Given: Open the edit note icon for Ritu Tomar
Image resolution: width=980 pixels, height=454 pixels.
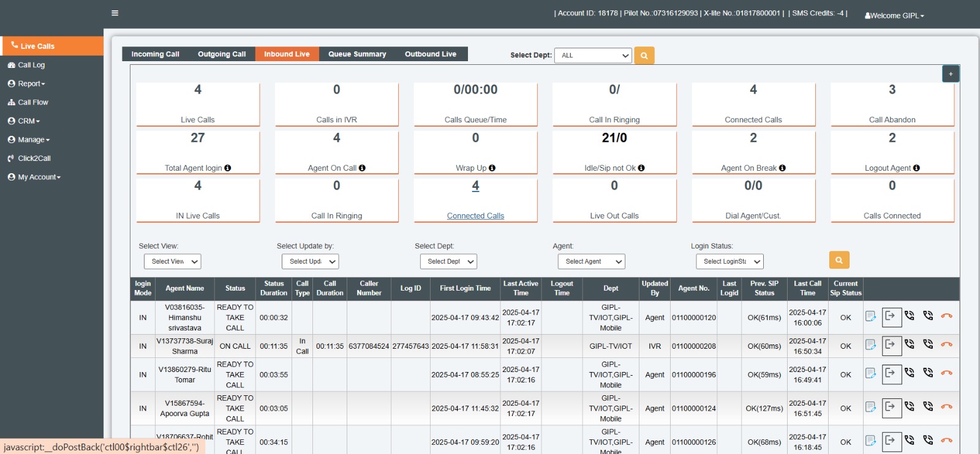Looking at the screenshot, I should 870,374.
